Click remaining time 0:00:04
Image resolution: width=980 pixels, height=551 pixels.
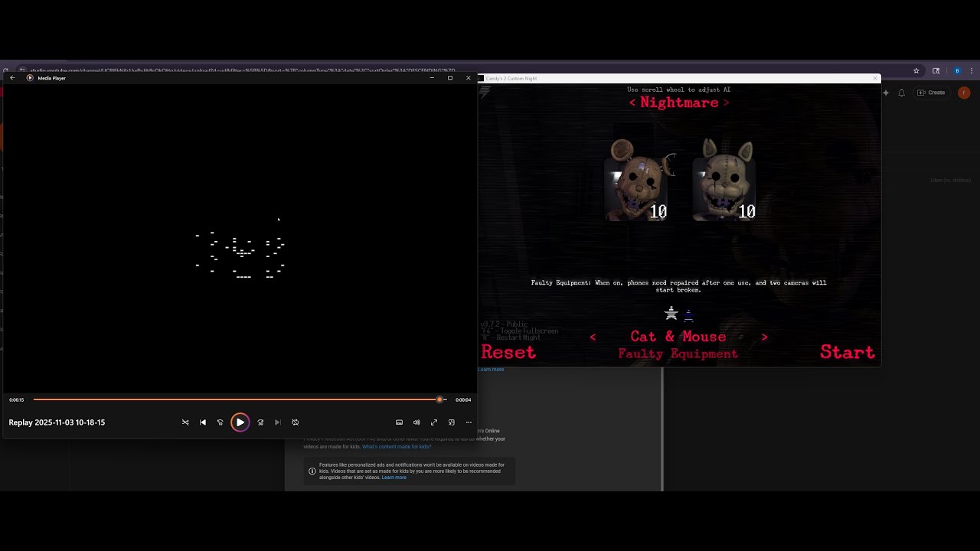tap(463, 399)
